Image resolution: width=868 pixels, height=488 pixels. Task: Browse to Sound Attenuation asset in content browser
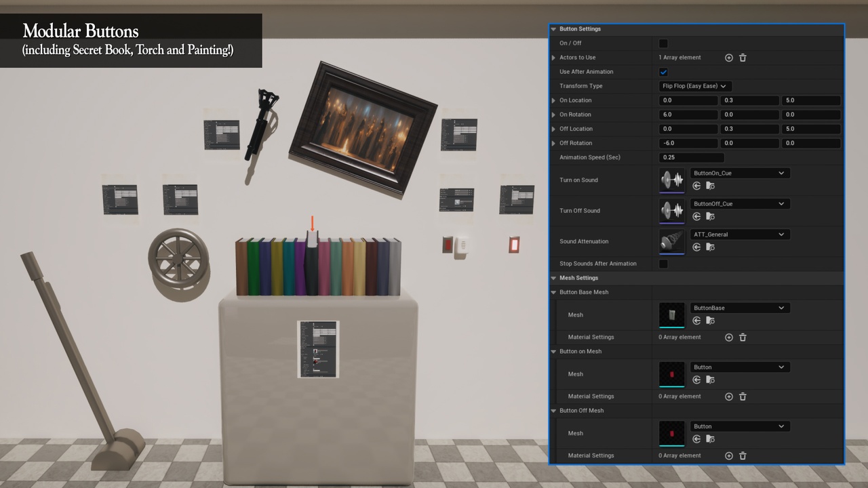click(710, 247)
